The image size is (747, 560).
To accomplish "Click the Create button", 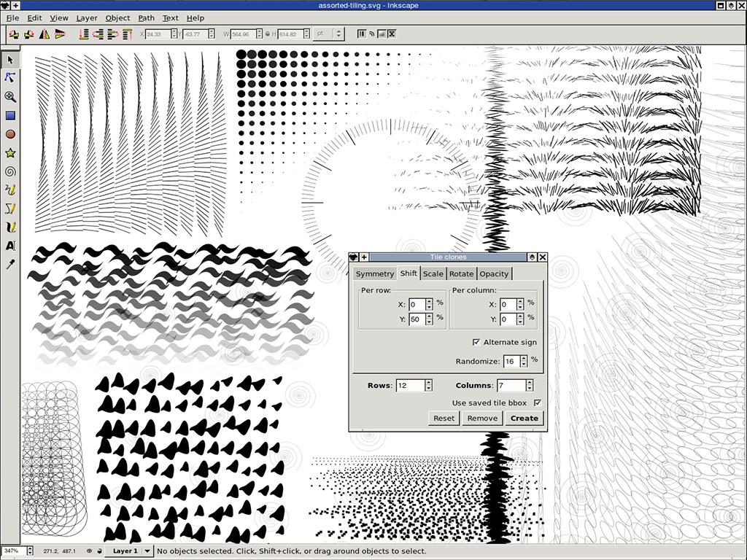I will coord(524,418).
